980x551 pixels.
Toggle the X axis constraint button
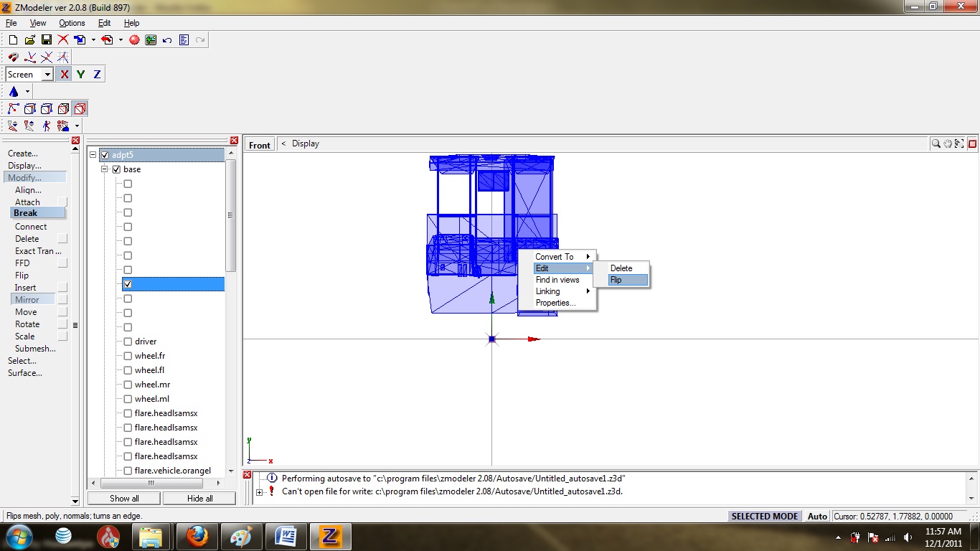click(x=63, y=74)
